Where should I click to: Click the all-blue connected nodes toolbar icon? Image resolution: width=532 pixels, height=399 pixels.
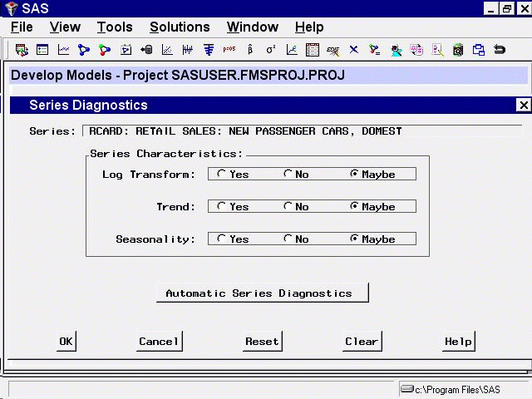(x=84, y=50)
